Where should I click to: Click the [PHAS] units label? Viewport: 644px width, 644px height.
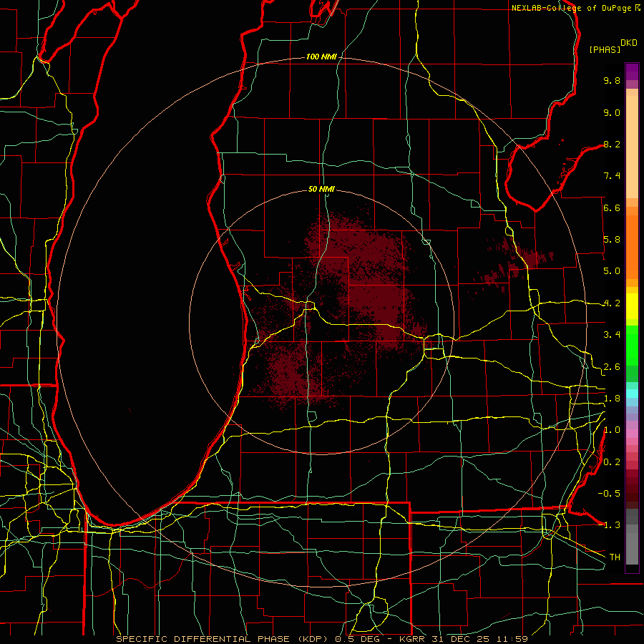tap(605, 50)
